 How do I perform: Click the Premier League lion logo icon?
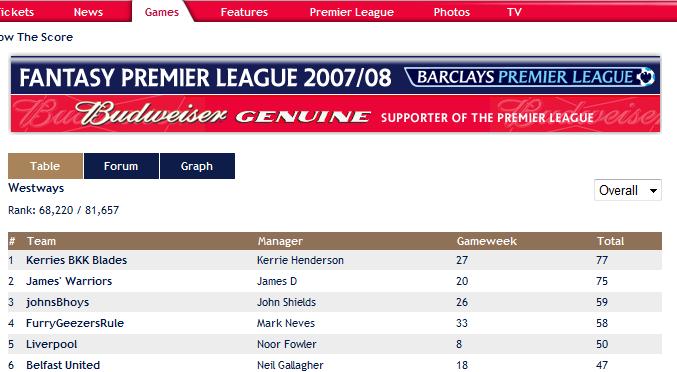click(x=646, y=77)
